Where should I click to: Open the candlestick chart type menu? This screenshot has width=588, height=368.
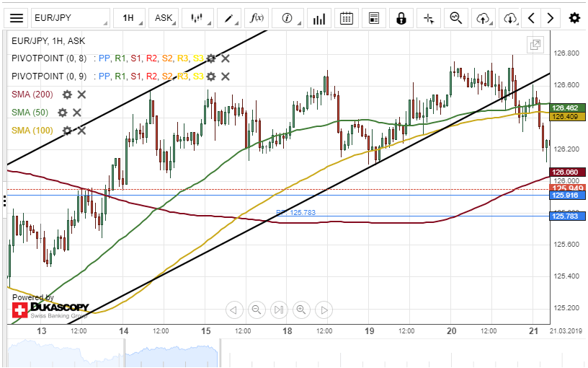point(197,18)
